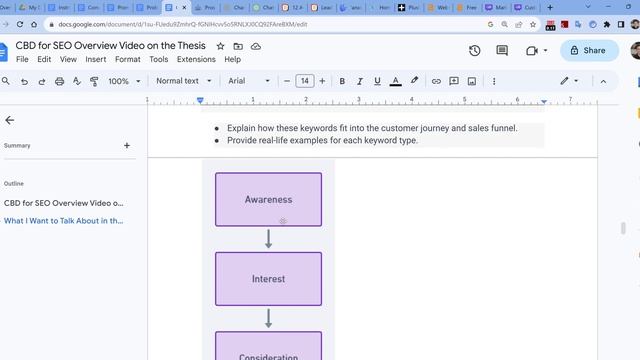Star the document
This screenshot has height=360, width=640.
220,47
